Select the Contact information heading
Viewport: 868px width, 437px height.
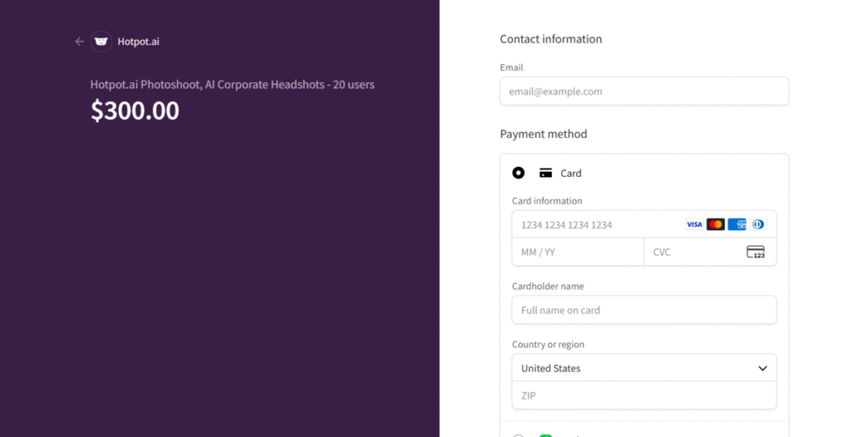click(x=551, y=39)
